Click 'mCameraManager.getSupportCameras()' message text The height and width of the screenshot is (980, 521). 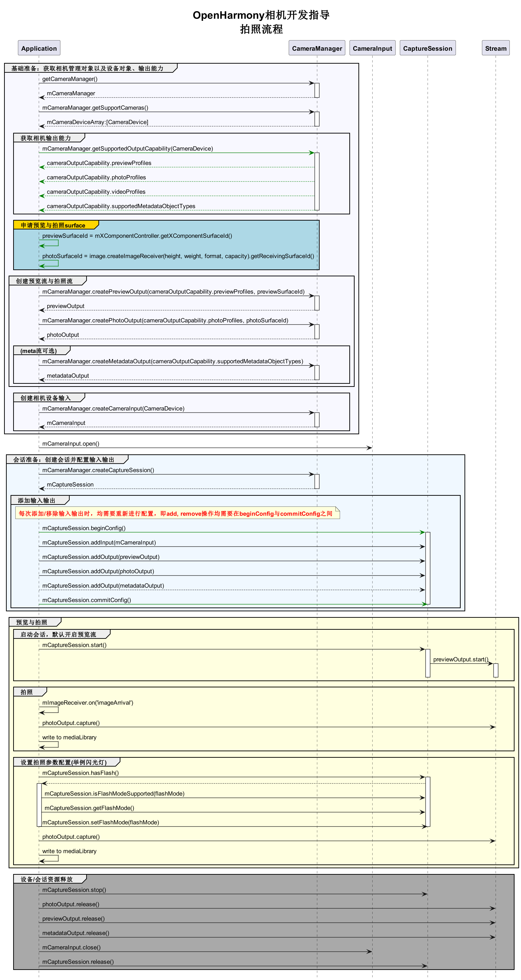[95, 108]
